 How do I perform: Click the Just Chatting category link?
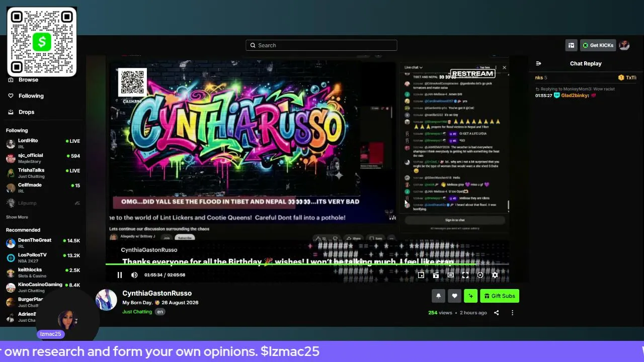pos(137,312)
